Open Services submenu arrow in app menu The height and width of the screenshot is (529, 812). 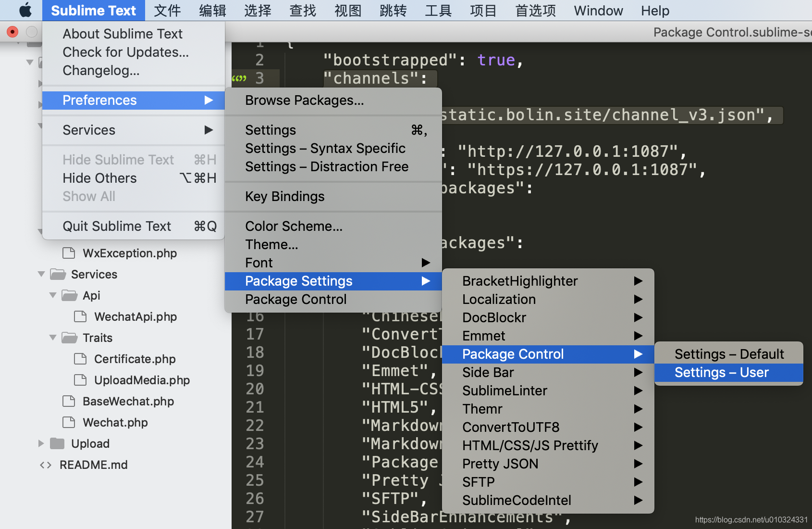[x=209, y=130]
